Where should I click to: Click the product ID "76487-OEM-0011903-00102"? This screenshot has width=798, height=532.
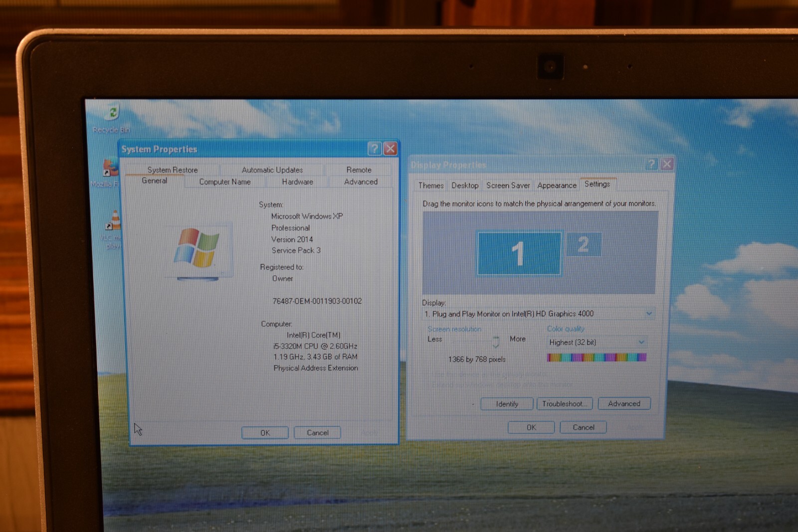point(317,301)
